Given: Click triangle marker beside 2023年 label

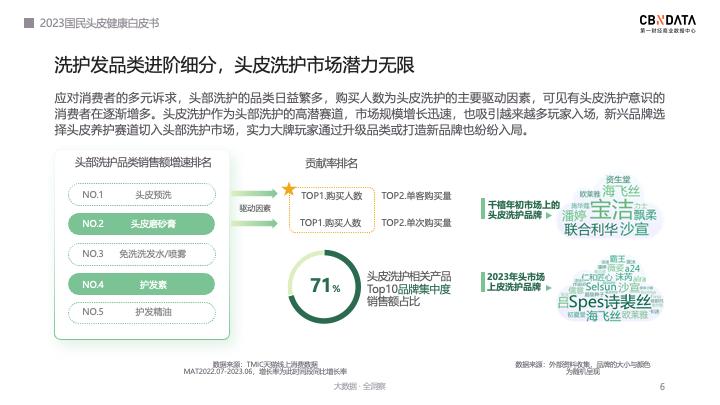Looking at the screenshot, I should pyautogui.click(x=548, y=287).
